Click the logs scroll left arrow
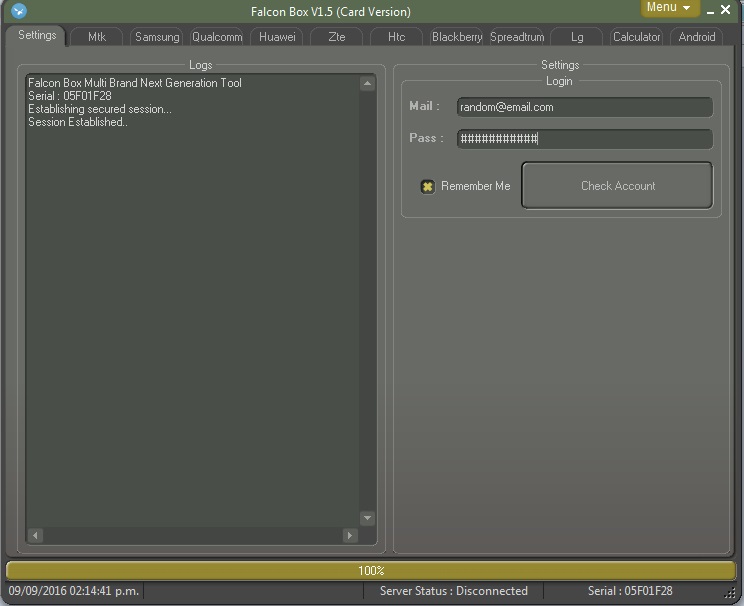The height and width of the screenshot is (606, 744). coord(35,535)
